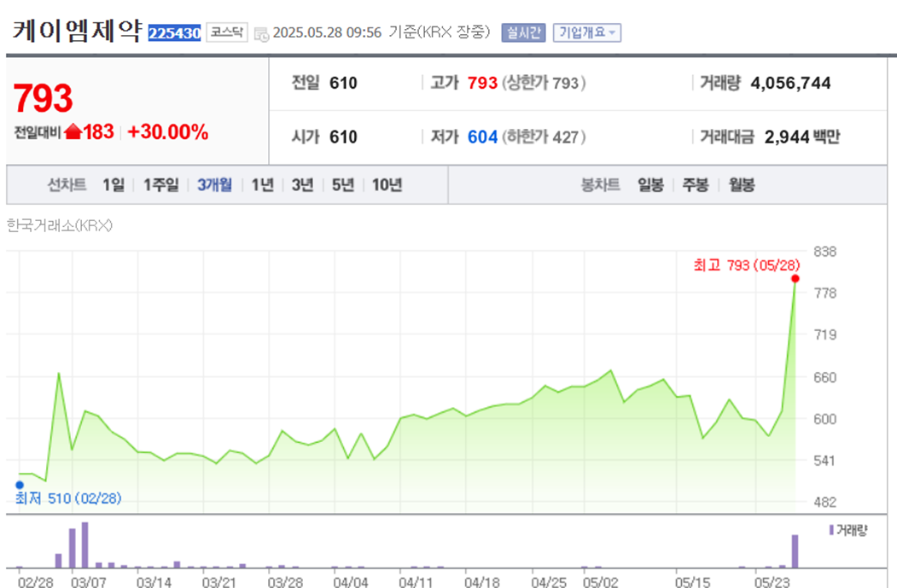Switch to 일봉 daily candle chart
The width and height of the screenshot is (897, 588).
pyautogui.click(x=650, y=184)
